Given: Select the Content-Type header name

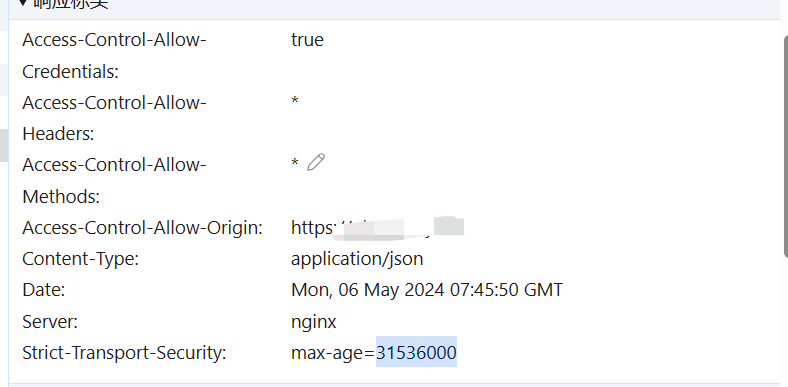Looking at the screenshot, I should pyautogui.click(x=80, y=259).
